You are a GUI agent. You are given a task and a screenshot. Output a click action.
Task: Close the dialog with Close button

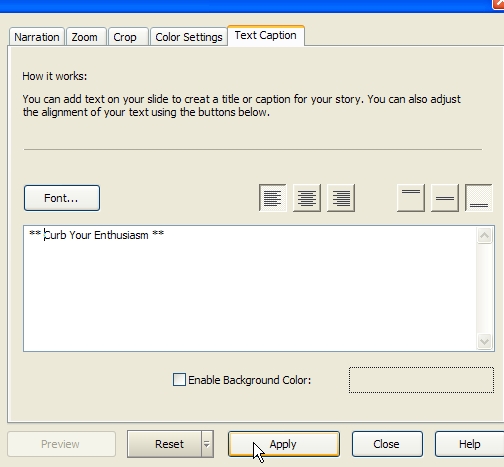click(x=387, y=444)
